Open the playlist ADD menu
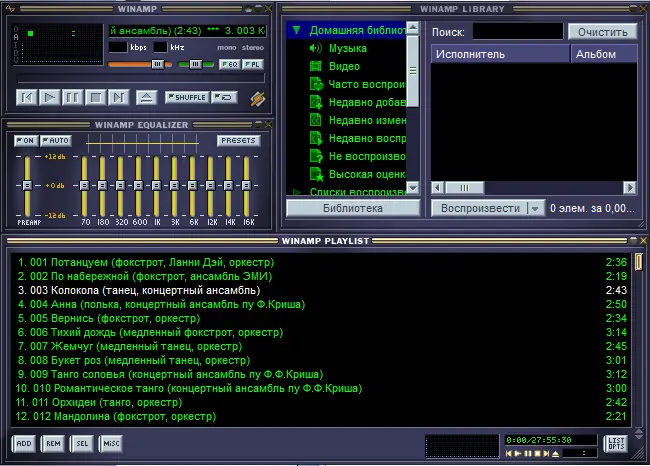The width and height of the screenshot is (650, 466). [24, 444]
